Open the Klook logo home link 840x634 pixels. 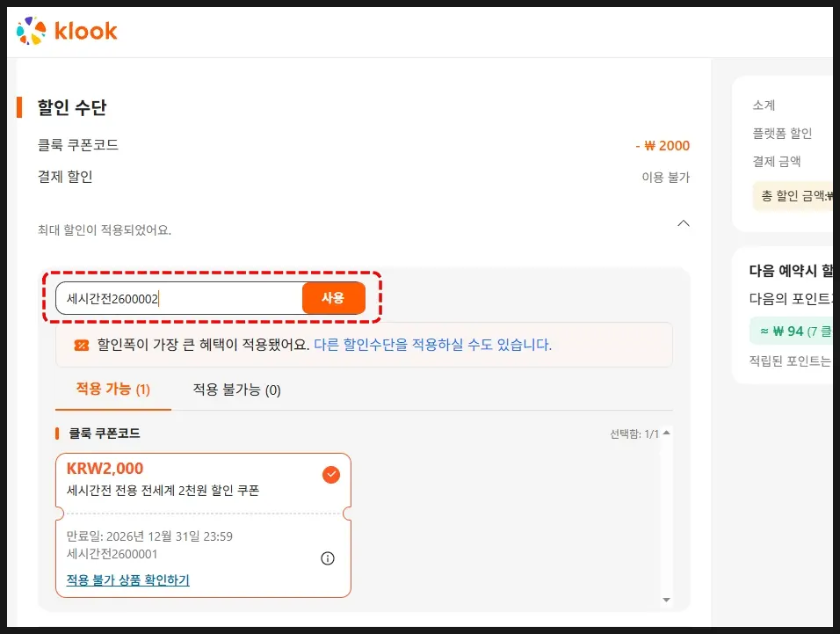click(x=67, y=31)
